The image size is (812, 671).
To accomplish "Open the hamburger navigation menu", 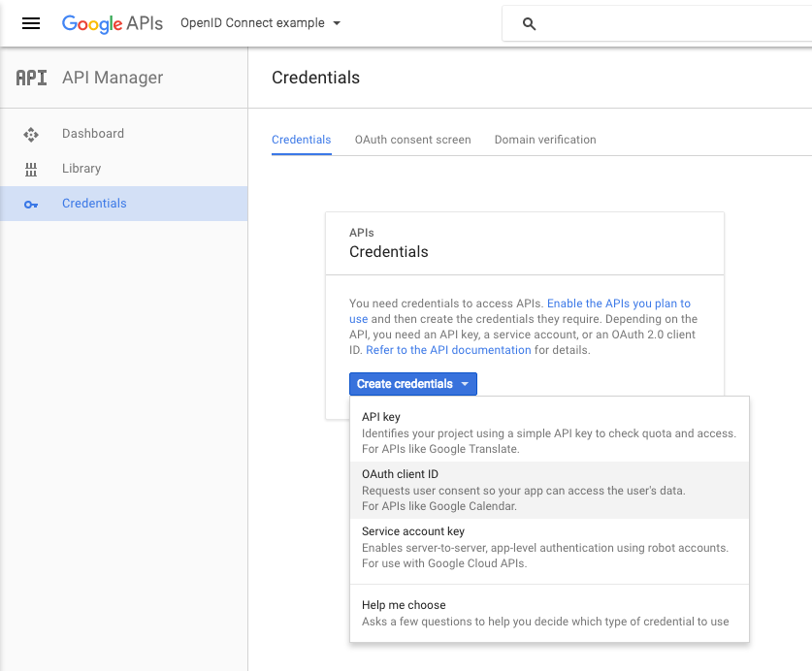I will click(x=31, y=23).
